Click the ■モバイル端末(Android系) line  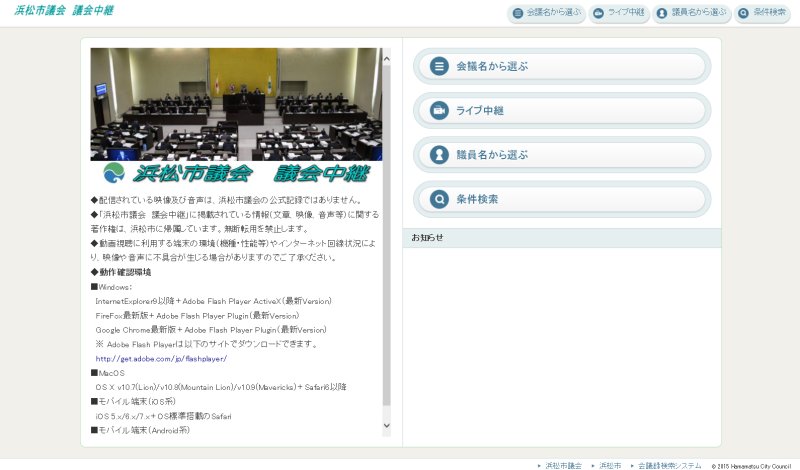(x=140, y=430)
